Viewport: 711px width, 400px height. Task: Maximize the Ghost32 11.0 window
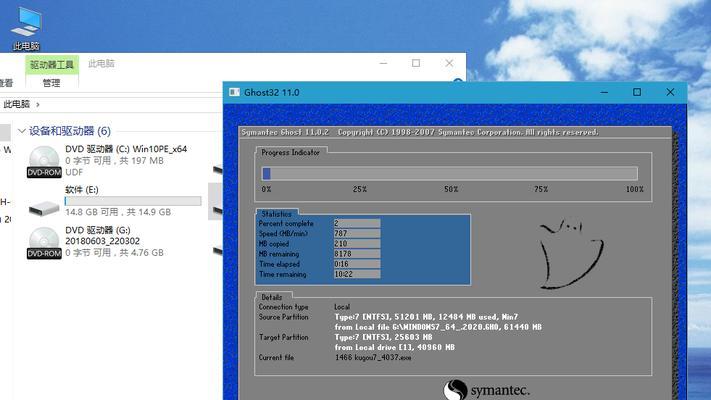(x=637, y=92)
